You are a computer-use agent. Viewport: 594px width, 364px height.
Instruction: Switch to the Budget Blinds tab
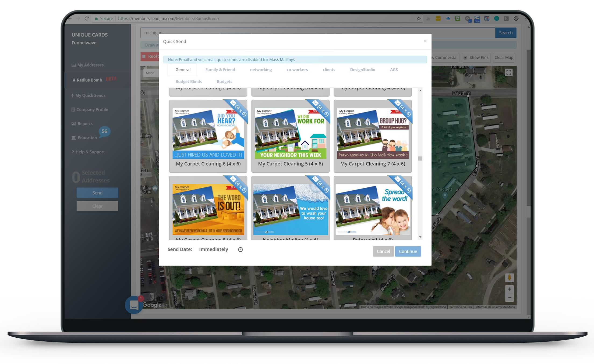(189, 81)
